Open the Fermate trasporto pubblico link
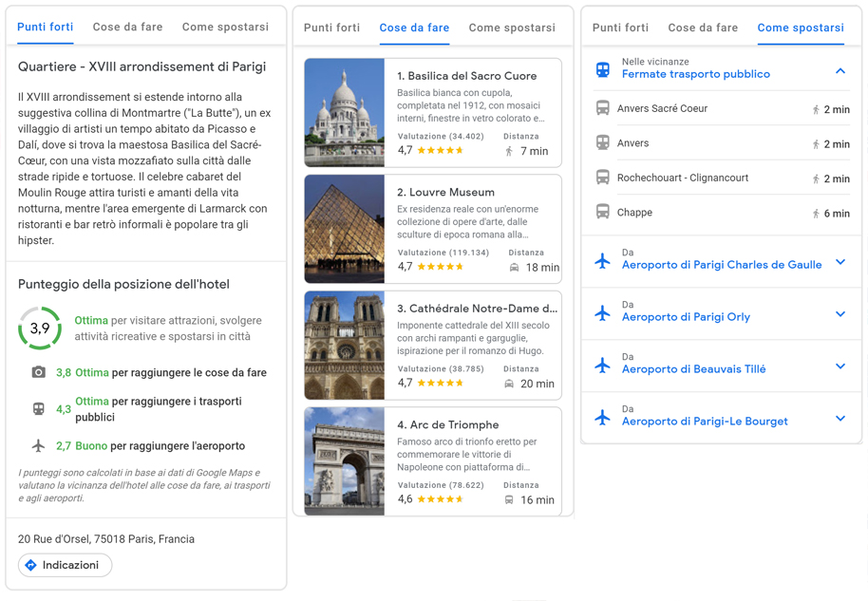The image size is (868, 601). pos(696,74)
